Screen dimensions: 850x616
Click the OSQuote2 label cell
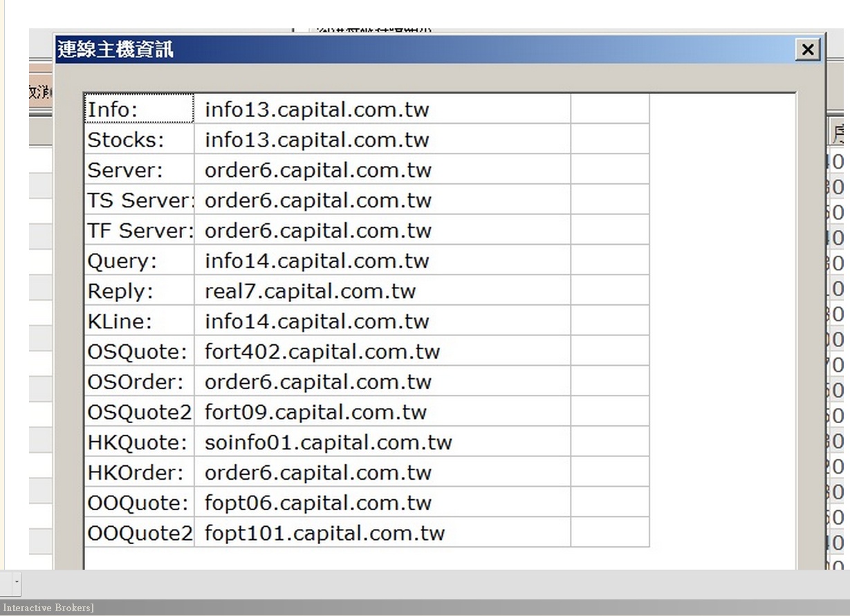140,412
